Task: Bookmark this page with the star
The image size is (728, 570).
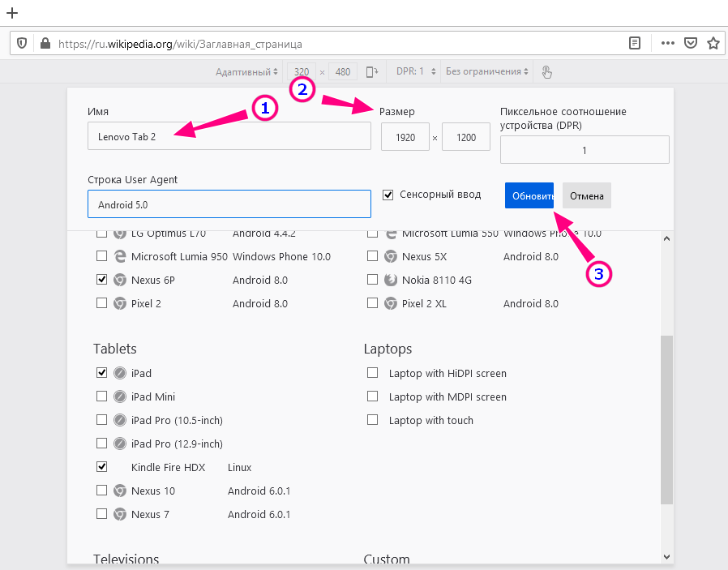Action: pos(713,44)
